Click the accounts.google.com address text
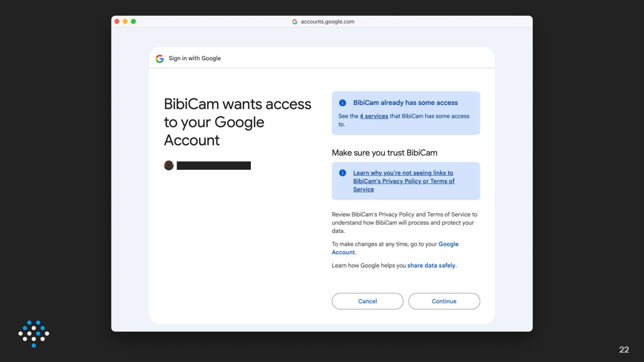 pos(327,21)
